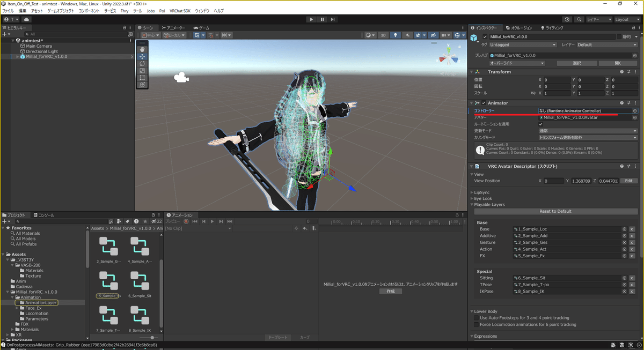Screen dimensions: 644x350
Task: Switch to the コンソール tab
Action: click(44, 215)
